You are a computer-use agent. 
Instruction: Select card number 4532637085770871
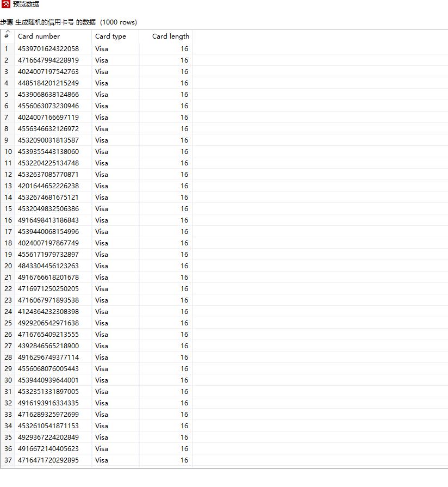tap(48, 175)
